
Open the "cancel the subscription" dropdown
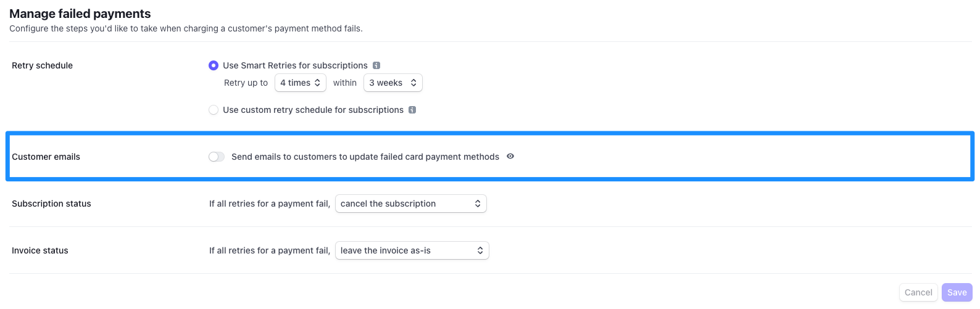[x=410, y=204]
